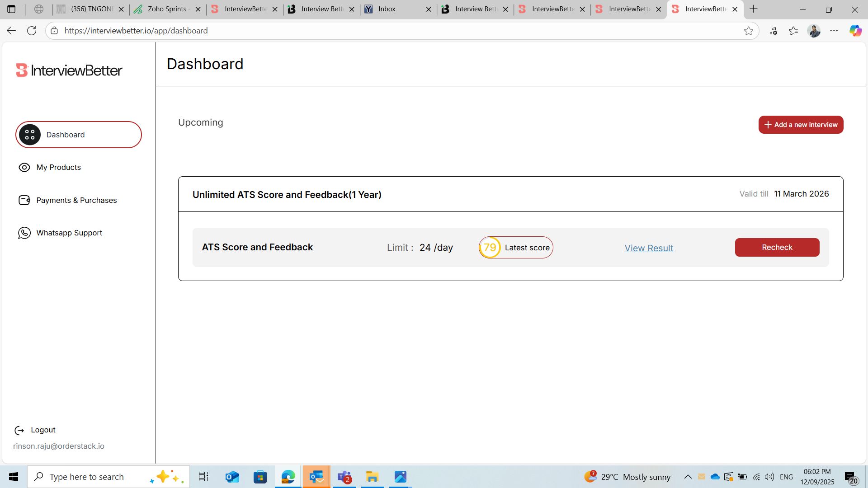The height and width of the screenshot is (488, 868).
Task: Open the browser settings menu
Action: click(x=835, y=30)
